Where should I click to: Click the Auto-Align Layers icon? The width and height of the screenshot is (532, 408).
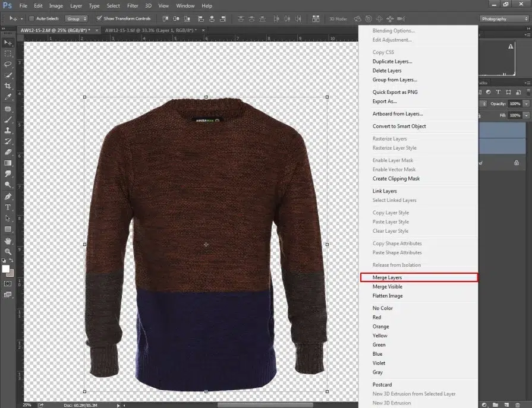316,18
